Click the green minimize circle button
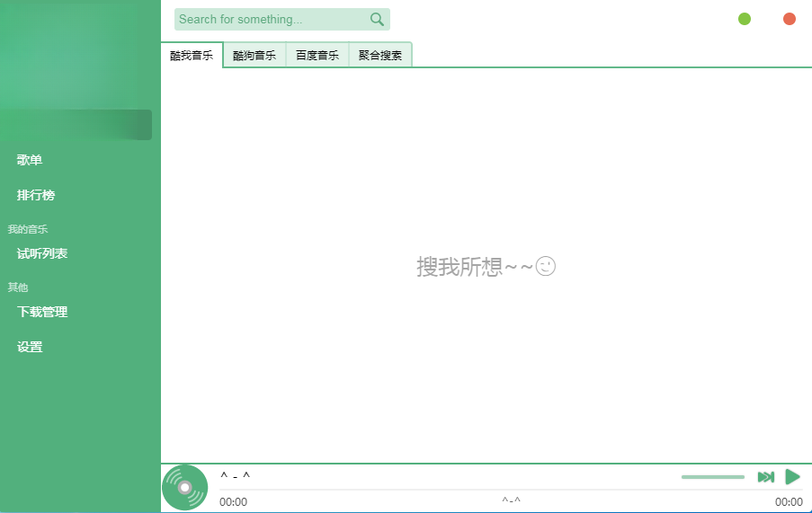 745,19
